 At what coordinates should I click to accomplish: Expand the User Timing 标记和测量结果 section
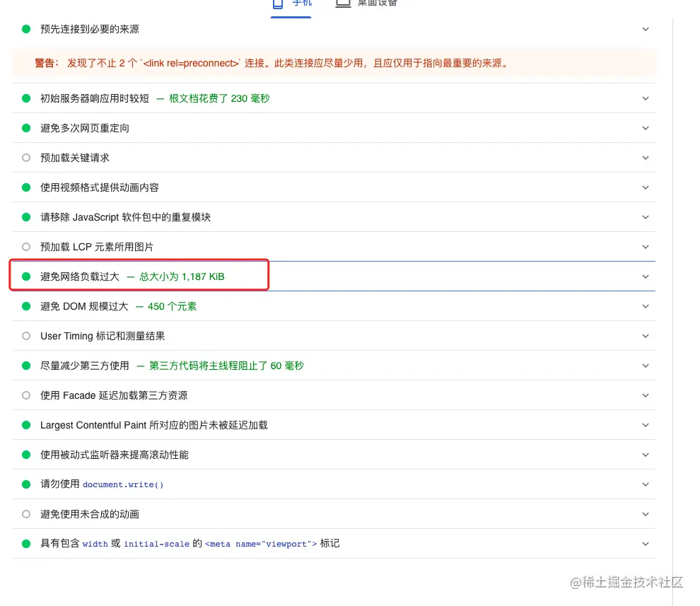(645, 336)
